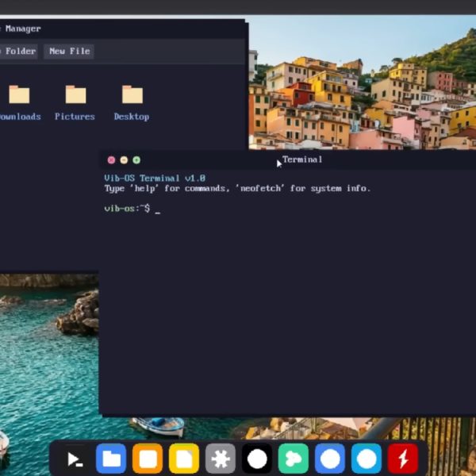Screen dimensions: 476x476
Task: Click the New Folder button
Action: point(17,51)
